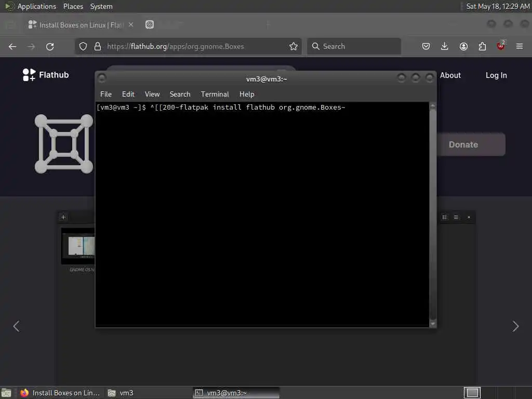Click show desktop icon in taskbar
The image size is (532, 399).
(6, 393)
